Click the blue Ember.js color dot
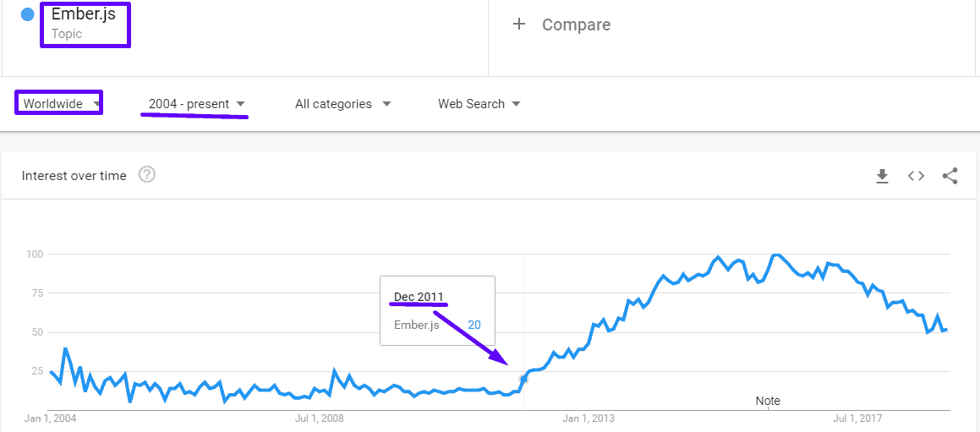This screenshot has width=980, height=432. 28,14
